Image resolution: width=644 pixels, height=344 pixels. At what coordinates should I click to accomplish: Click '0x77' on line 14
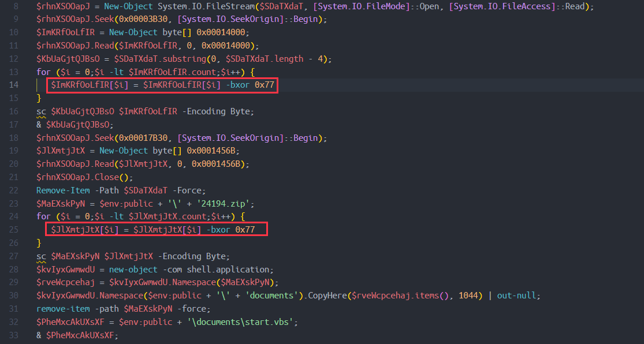point(264,85)
